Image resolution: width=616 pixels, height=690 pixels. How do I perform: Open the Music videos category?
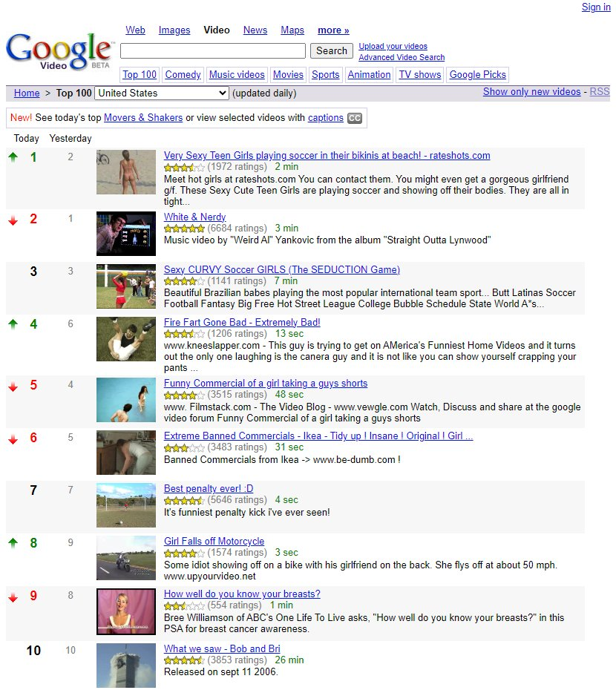(237, 74)
